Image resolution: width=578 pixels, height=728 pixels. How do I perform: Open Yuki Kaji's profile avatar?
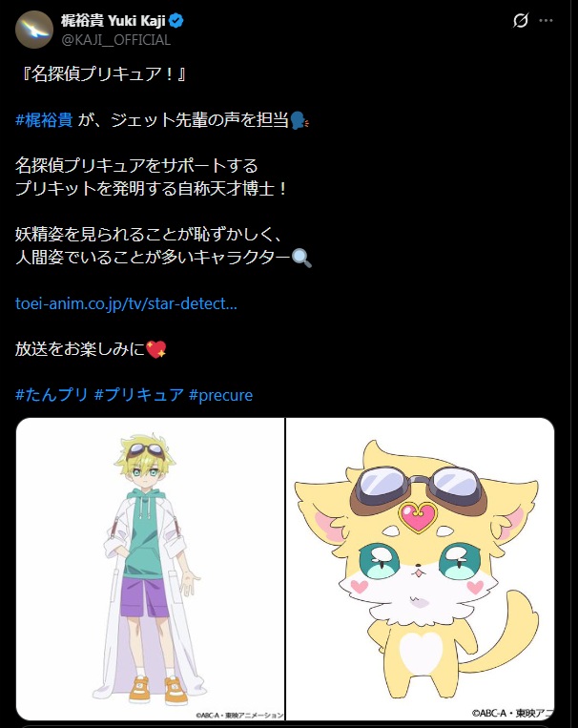[34, 30]
